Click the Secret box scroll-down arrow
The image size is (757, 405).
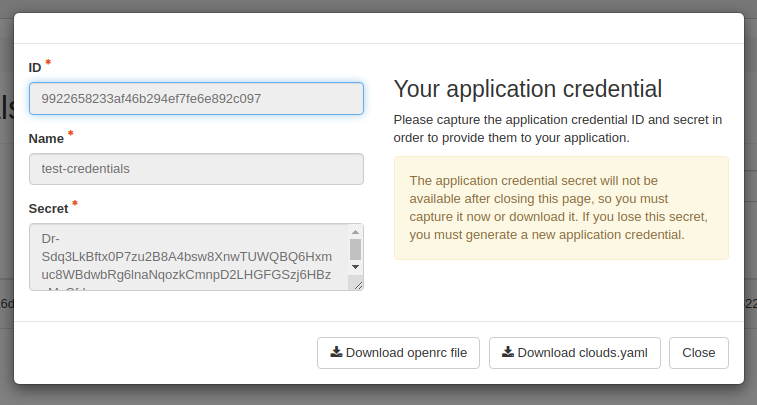pos(355,268)
